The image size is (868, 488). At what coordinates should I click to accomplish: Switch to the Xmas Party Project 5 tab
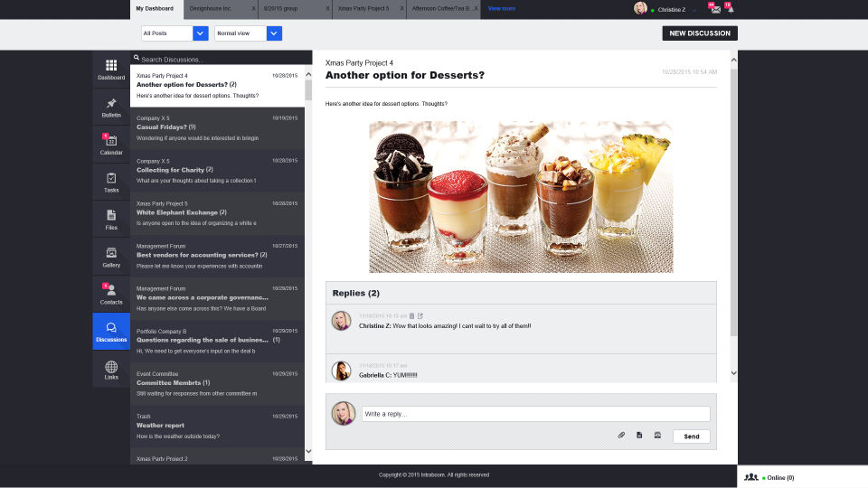pos(363,9)
